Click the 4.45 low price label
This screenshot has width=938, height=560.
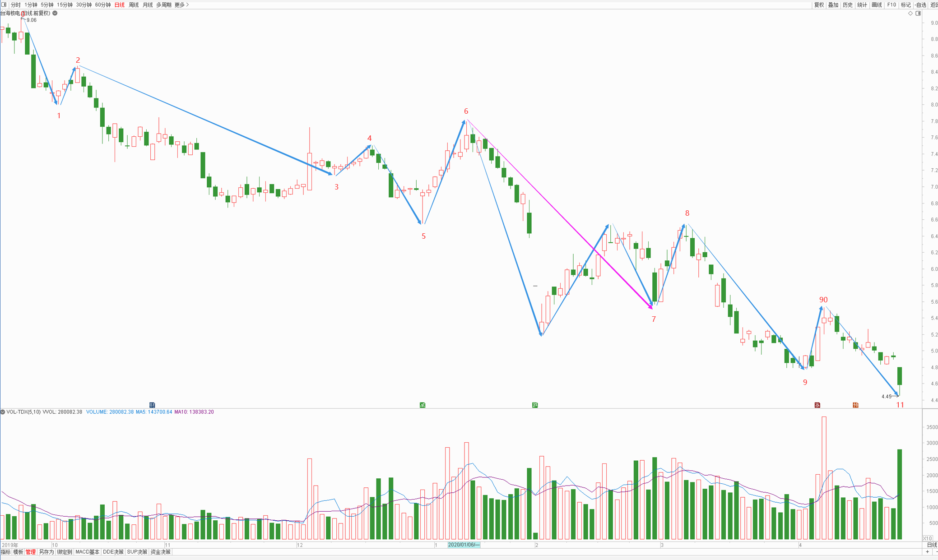[x=886, y=397]
